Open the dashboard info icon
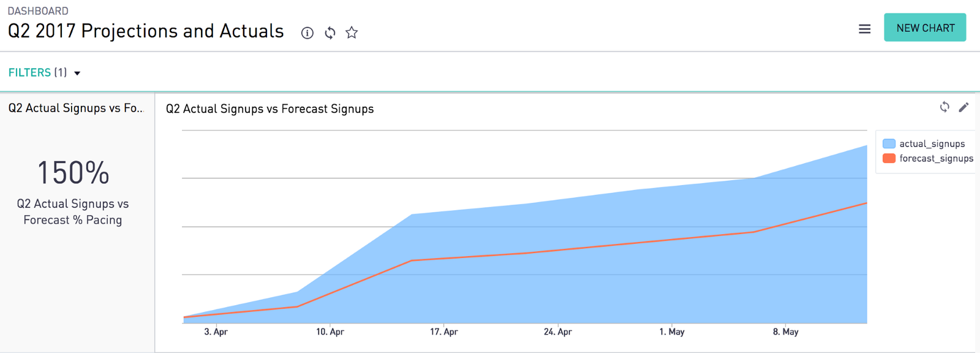Image resolution: width=980 pixels, height=353 pixels. 307,32
